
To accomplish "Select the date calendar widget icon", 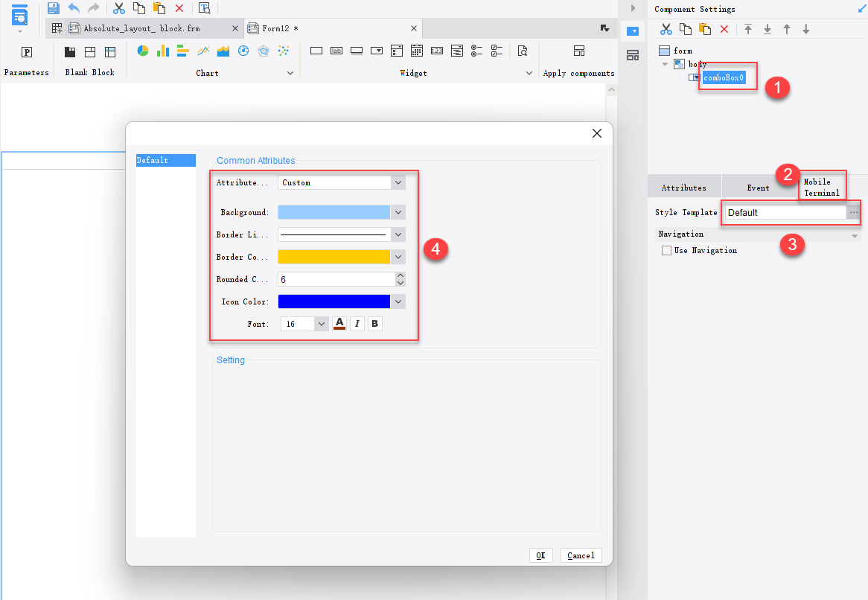I will click(x=417, y=51).
